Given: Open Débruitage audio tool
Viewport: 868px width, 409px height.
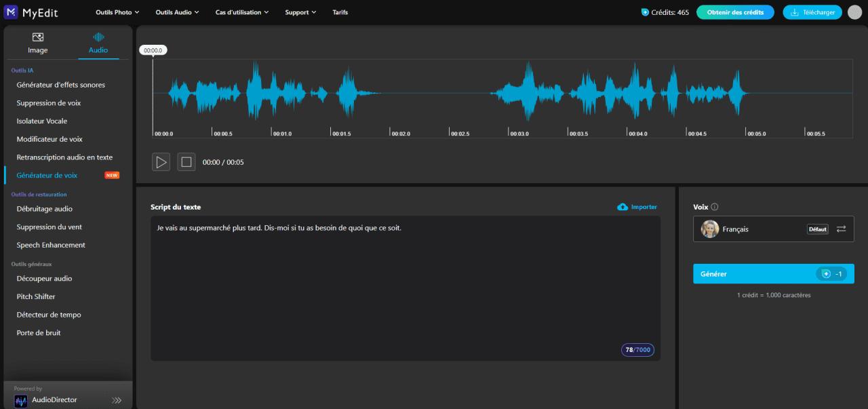Looking at the screenshot, I should pos(45,209).
